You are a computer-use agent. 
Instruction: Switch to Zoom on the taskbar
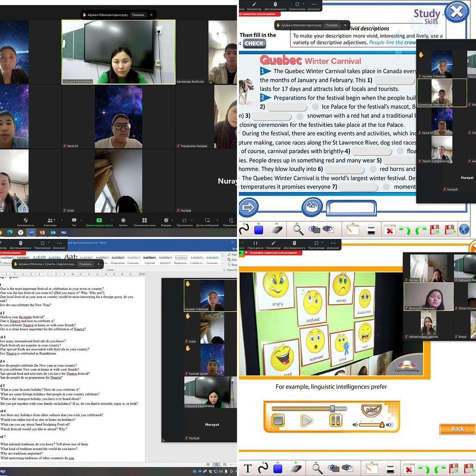point(31,233)
